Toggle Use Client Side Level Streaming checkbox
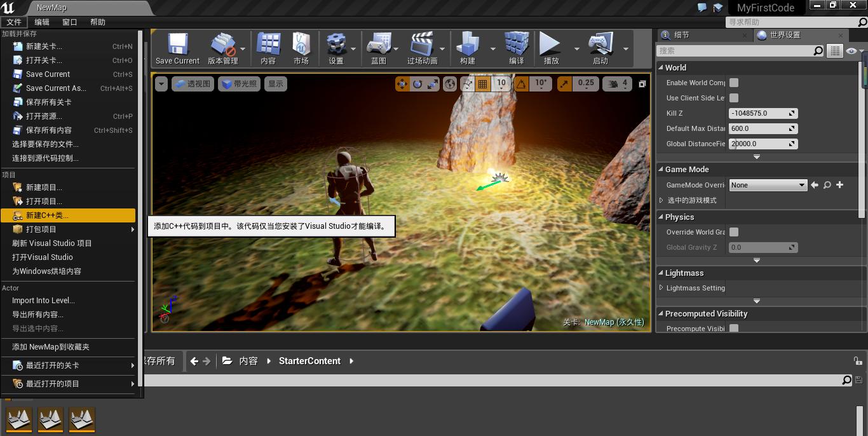Viewport: 868px width, 436px height. pos(734,98)
